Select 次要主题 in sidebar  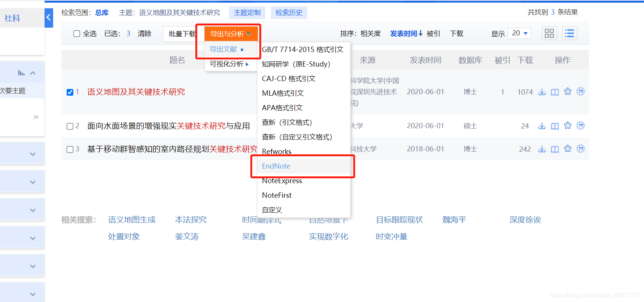[x=13, y=91]
